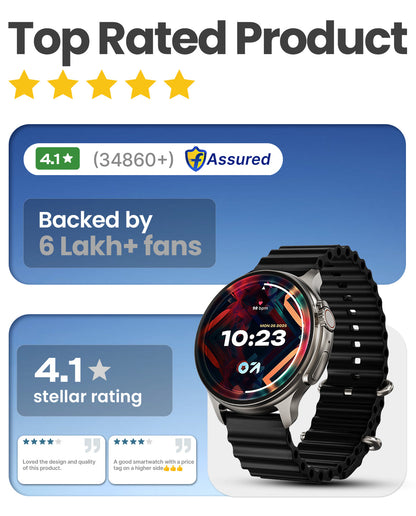Click the watch crown button
This screenshot has height=516, width=416.
328,318
